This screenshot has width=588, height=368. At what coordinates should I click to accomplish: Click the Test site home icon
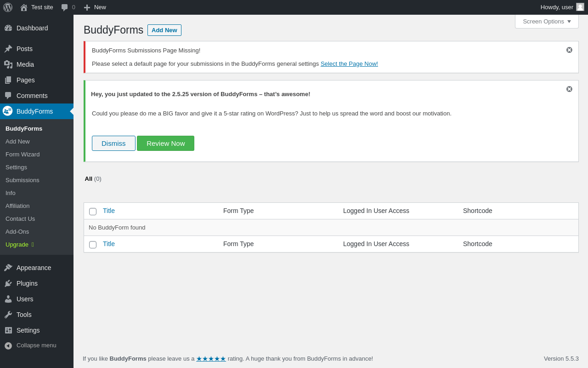pyautogui.click(x=24, y=7)
